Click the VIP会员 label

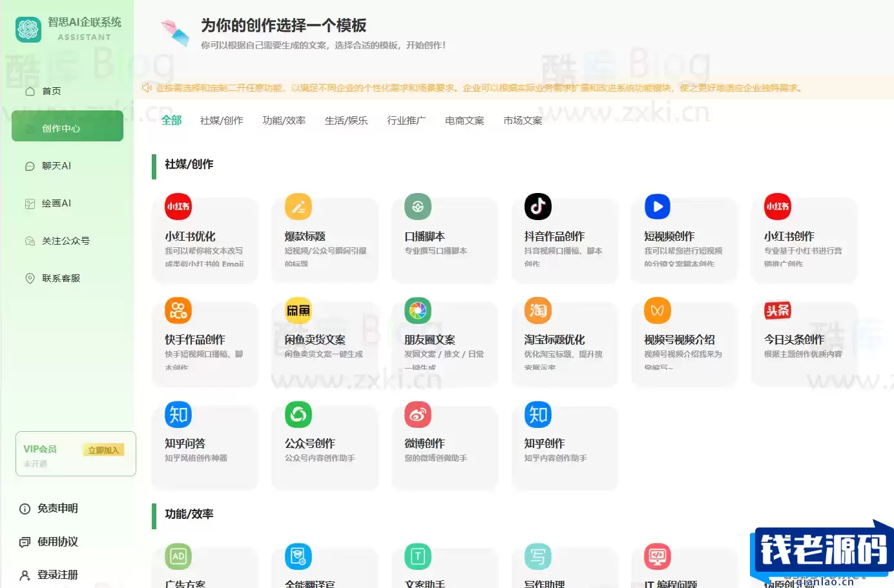(x=40, y=449)
